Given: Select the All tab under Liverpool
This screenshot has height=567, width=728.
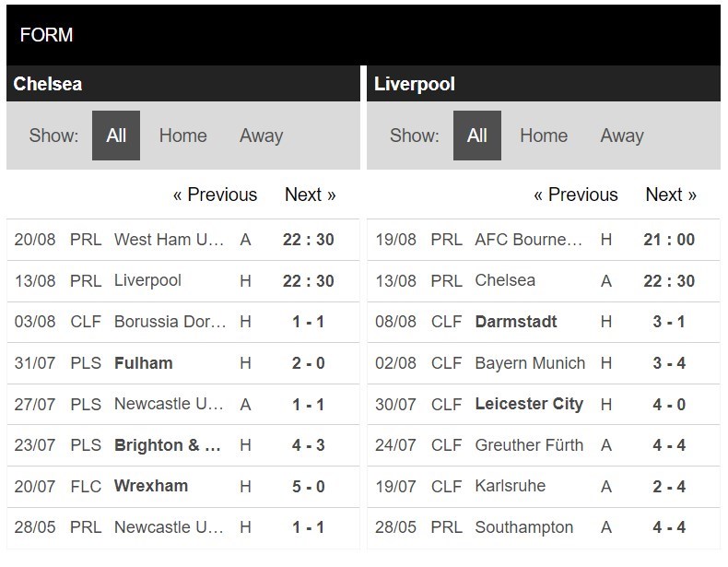Looking at the screenshot, I should [x=476, y=136].
